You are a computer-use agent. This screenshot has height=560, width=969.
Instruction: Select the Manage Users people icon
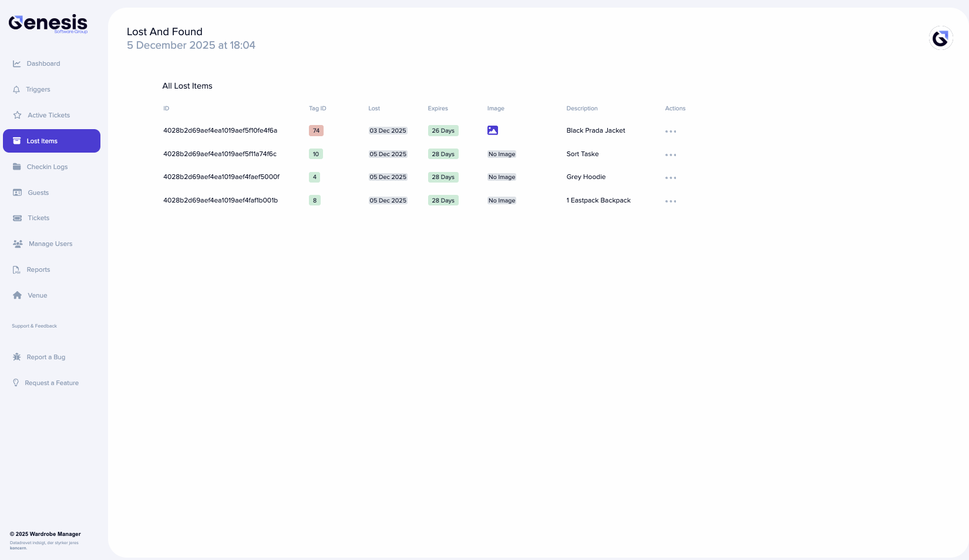(16, 244)
